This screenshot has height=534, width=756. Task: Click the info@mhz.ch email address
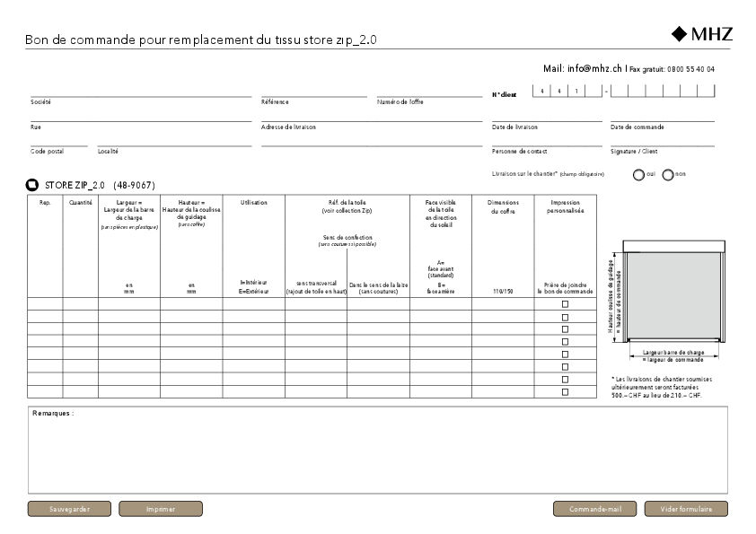(595, 68)
